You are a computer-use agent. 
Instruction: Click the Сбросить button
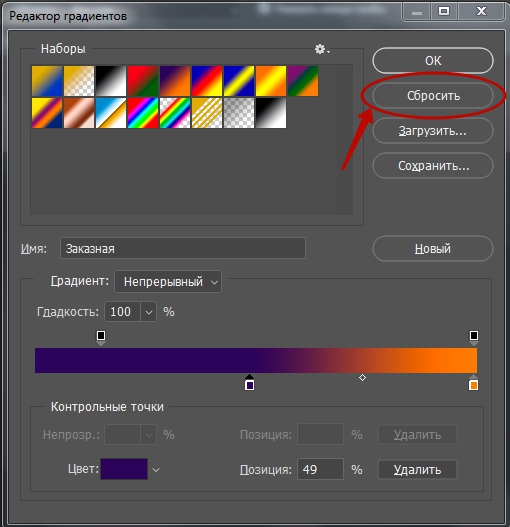[x=433, y=96]
